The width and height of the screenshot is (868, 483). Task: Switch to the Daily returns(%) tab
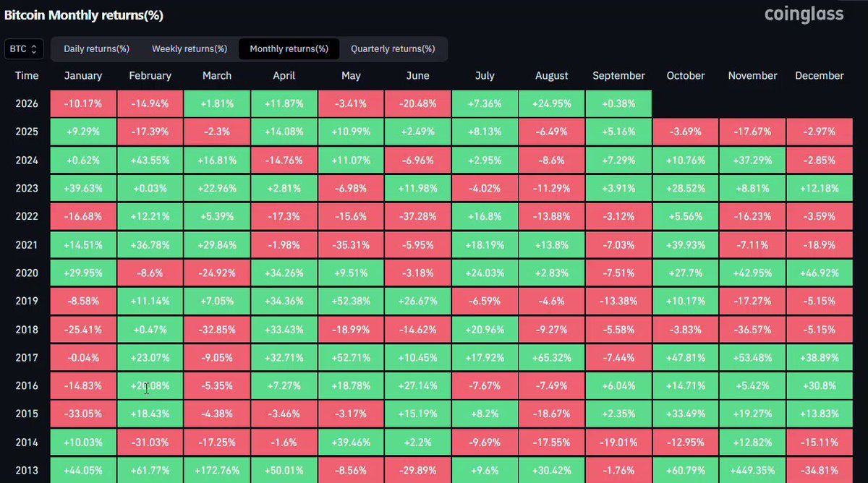click(96, 48)
